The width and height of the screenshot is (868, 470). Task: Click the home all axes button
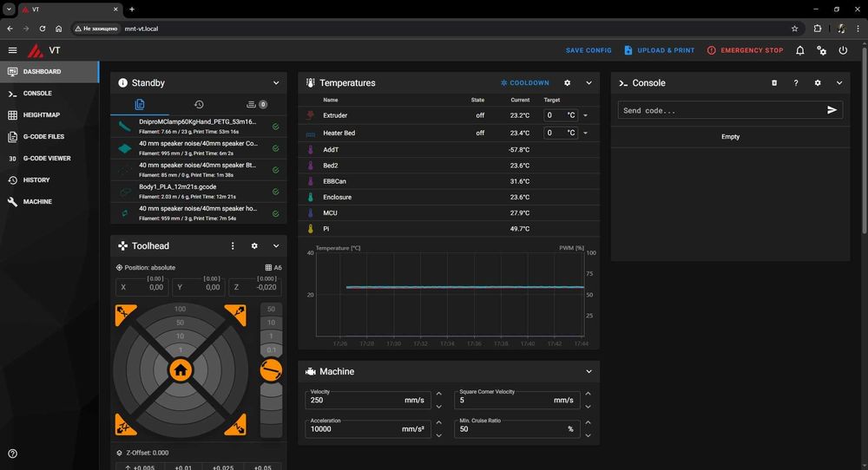180,370
